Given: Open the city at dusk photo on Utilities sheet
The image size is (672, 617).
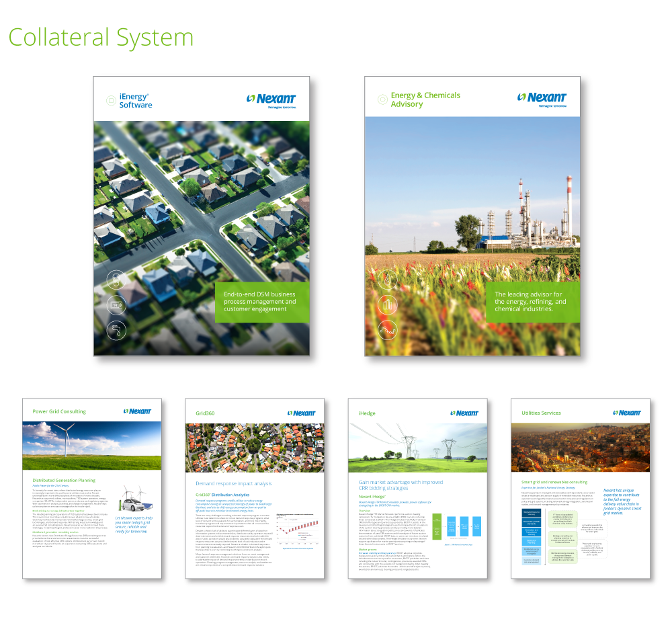Looking at the screenshot, I should pos(581,448).
